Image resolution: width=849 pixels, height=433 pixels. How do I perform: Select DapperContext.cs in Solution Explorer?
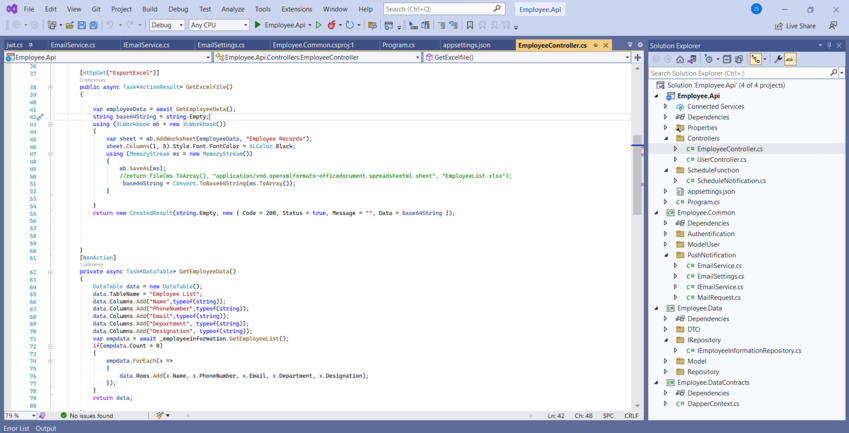713,404
